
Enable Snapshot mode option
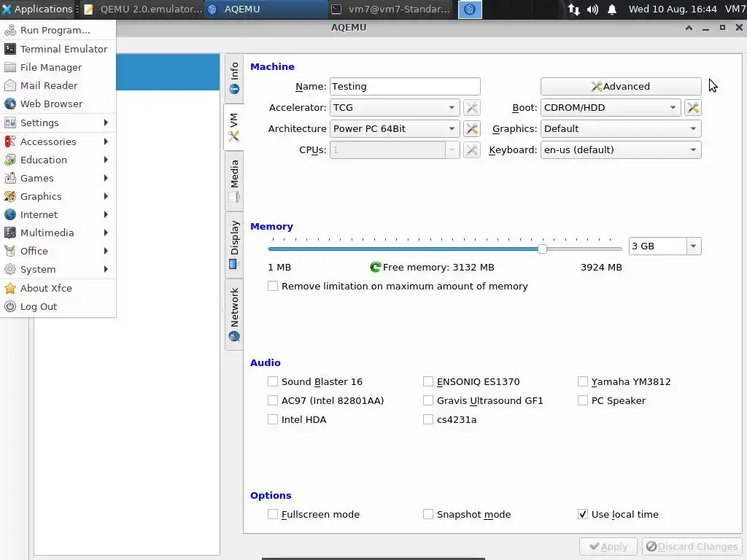point(427,514)
